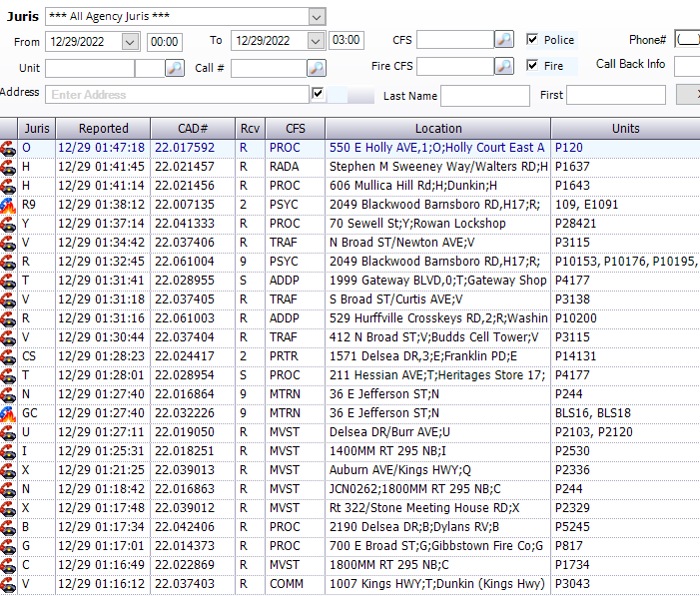Toggle the Fire checkbox
This screenshot has height=596, width=700.
pos(531,65)
